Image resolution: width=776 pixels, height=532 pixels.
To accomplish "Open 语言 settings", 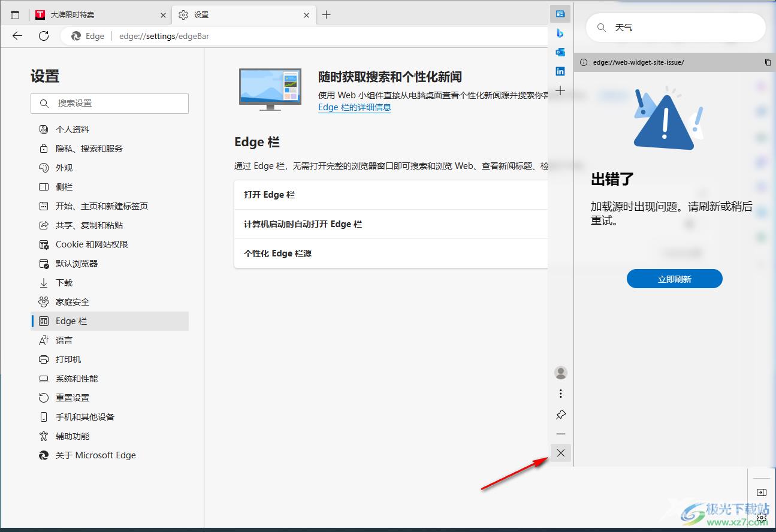I will 110,340.
